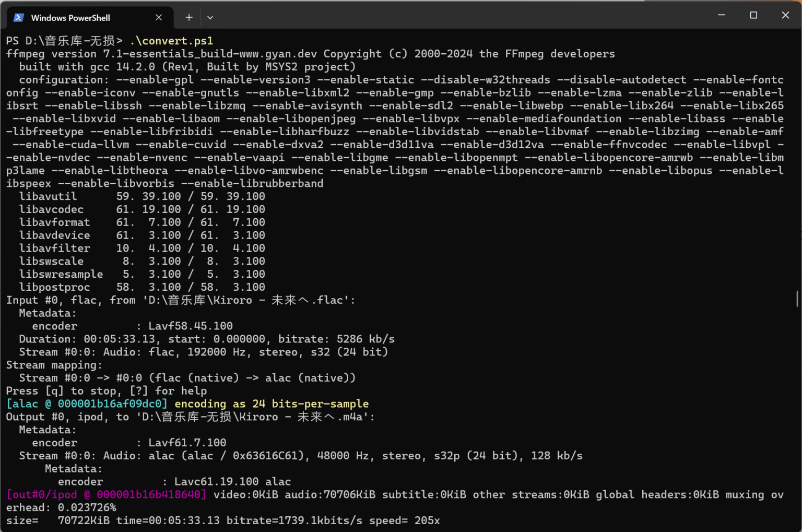The height and width of the screenshot is (532, 802).
Task: Click the PS D:\音乐库-无损> prompt
Action: point(64,41)
